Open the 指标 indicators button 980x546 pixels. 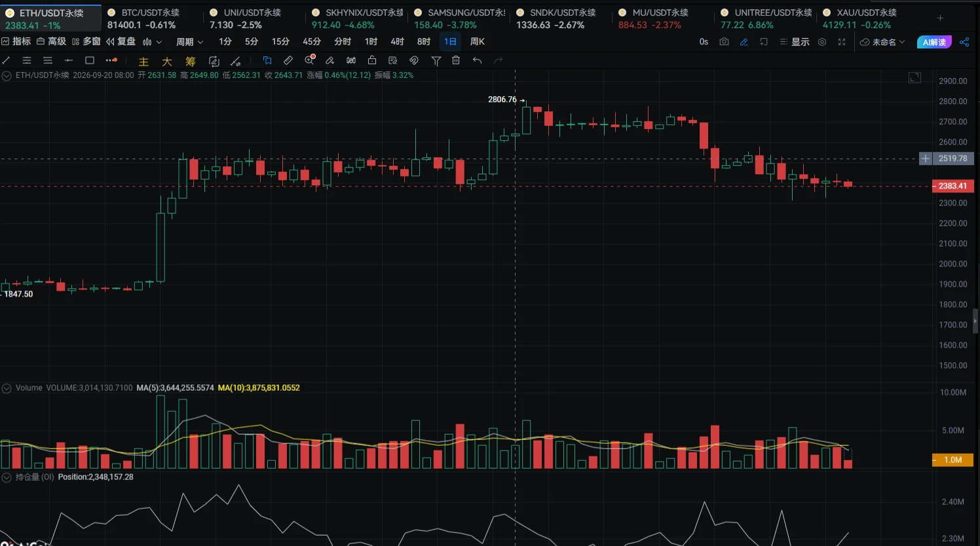pyautogui.click(x=16, y=41)
